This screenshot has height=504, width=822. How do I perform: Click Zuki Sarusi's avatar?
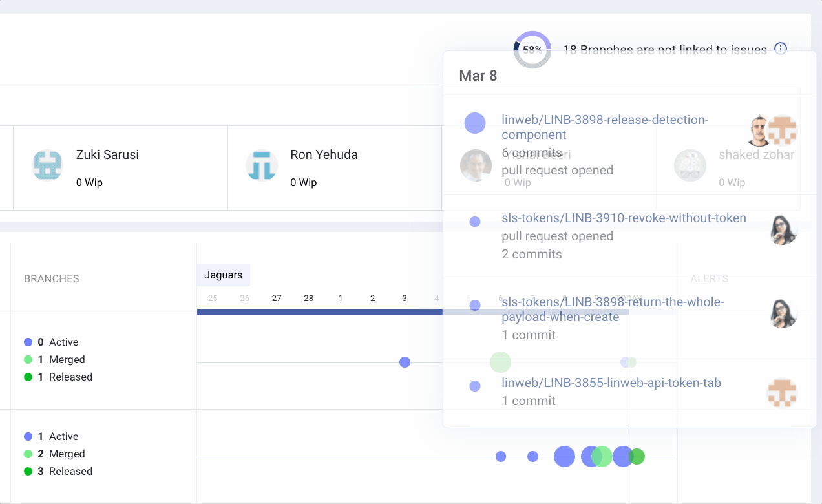point(48,165)
